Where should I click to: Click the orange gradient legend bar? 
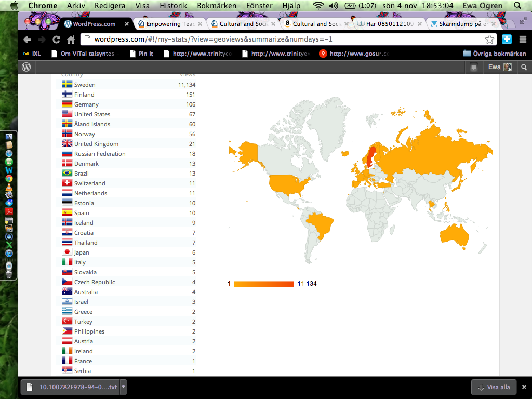pyautogui.click(x=264, y=284)
